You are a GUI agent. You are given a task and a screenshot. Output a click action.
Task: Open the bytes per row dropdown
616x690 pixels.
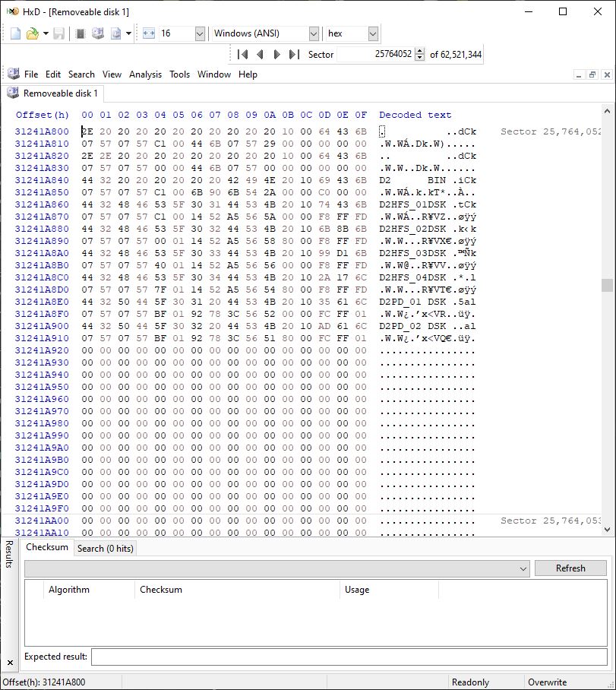pos(200,33)
